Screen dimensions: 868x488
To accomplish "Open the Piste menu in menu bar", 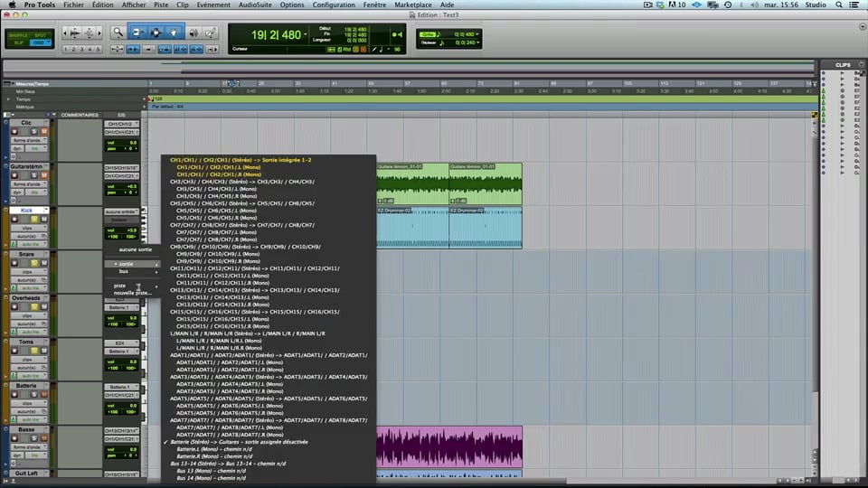I will point(161,5).
